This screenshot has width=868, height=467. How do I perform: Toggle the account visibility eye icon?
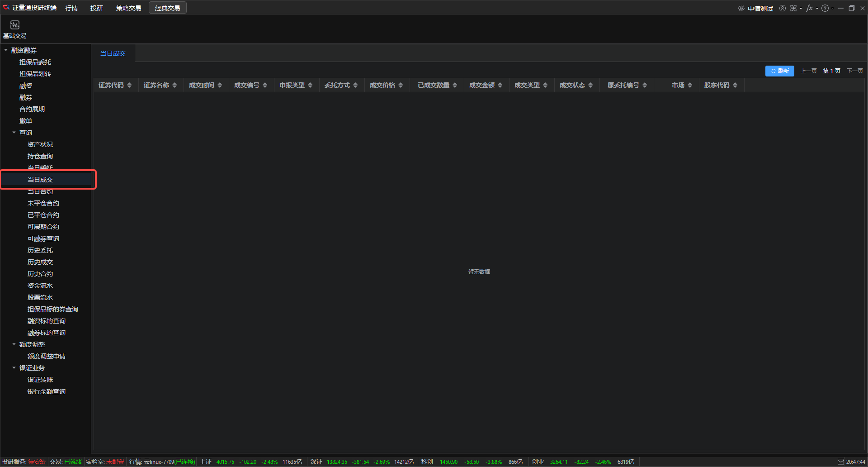[741, 8]
